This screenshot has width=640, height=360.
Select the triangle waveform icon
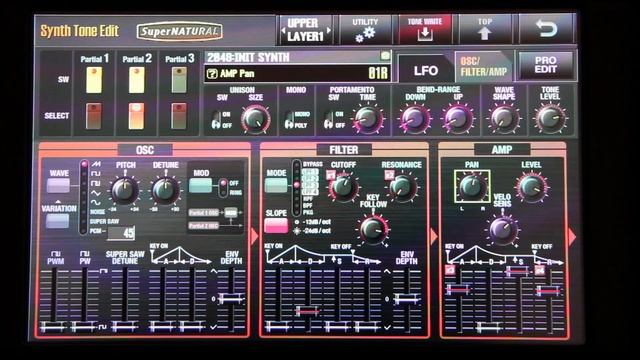click(x=96, y=193)
